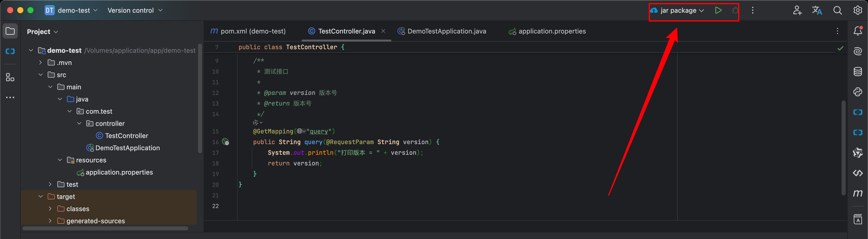
Task: Open editor tab options three dots
Action: [x=837, y=31]
